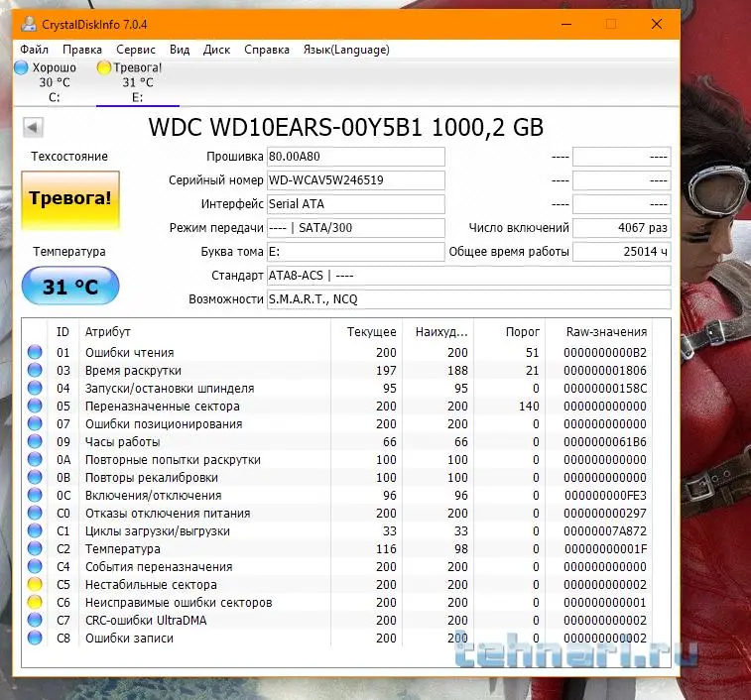The width and height of the screenshot is (751, 700).
Task: Click status icon of row 05 Переназначенные сектора
Action: tap(35, 406)
